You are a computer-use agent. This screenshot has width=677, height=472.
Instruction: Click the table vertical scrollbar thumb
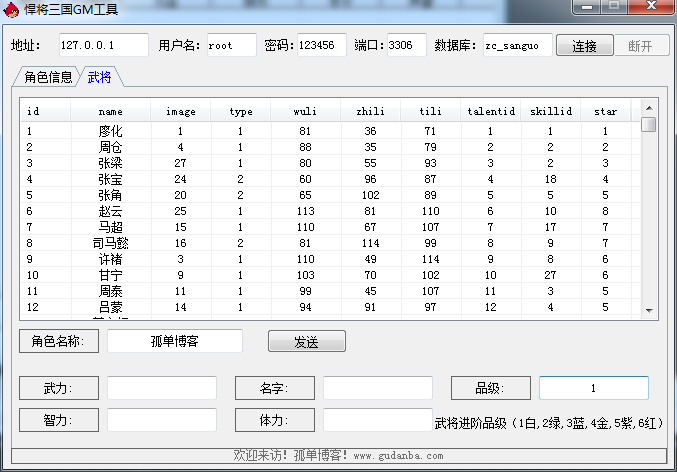point(649,124)
